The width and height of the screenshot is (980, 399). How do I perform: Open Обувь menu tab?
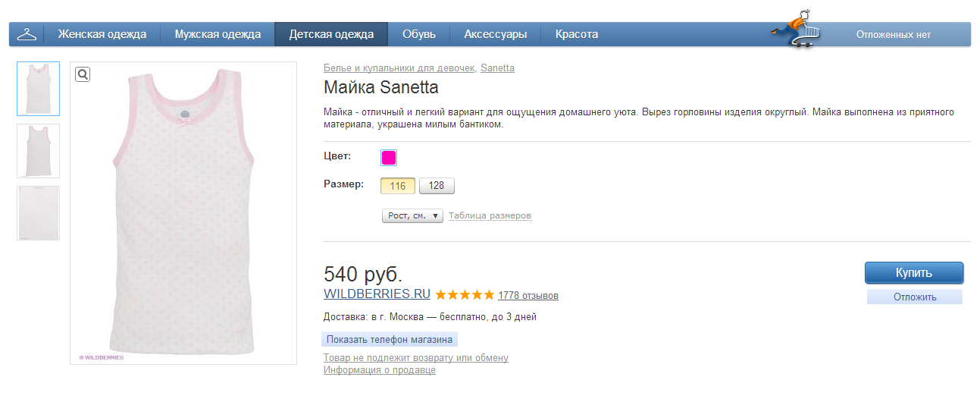pyautogui.click(x=419, y=34)
